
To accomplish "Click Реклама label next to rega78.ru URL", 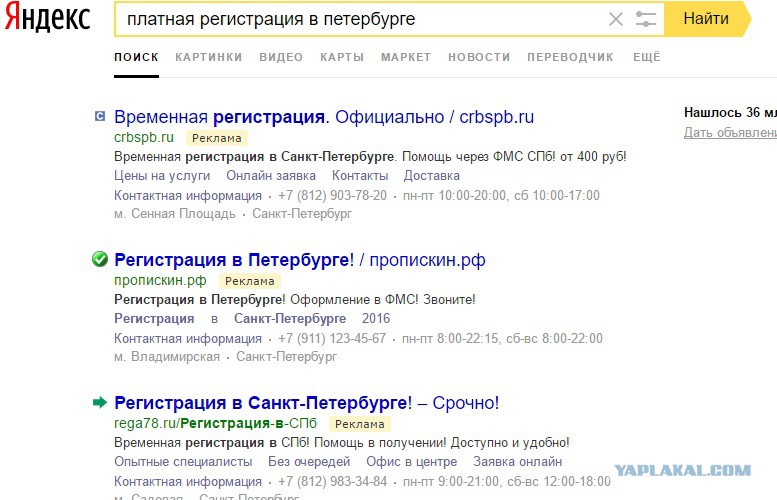I will (x=360, y=424).
